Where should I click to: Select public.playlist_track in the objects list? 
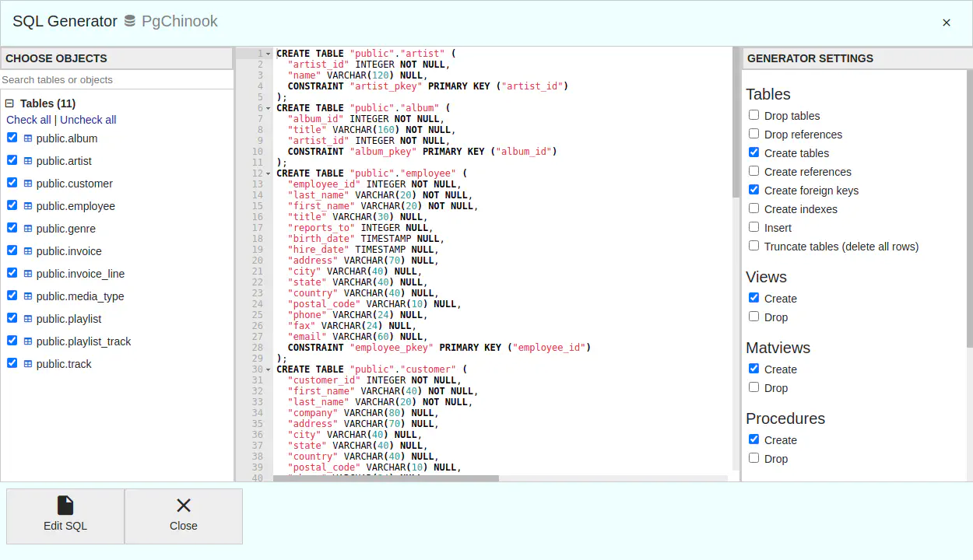click(x=83, y=341)
